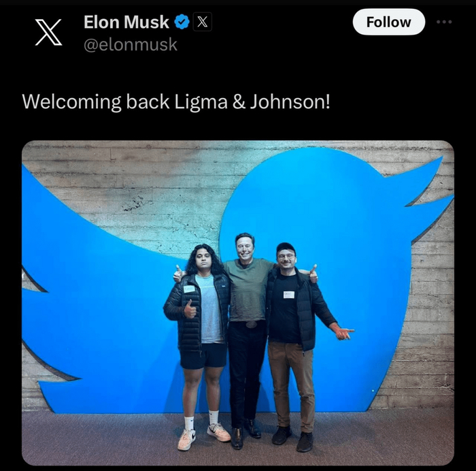Click the blue verified checkmark badge
Viewport: 476px width, 471px height.
[x=182, y=22]
